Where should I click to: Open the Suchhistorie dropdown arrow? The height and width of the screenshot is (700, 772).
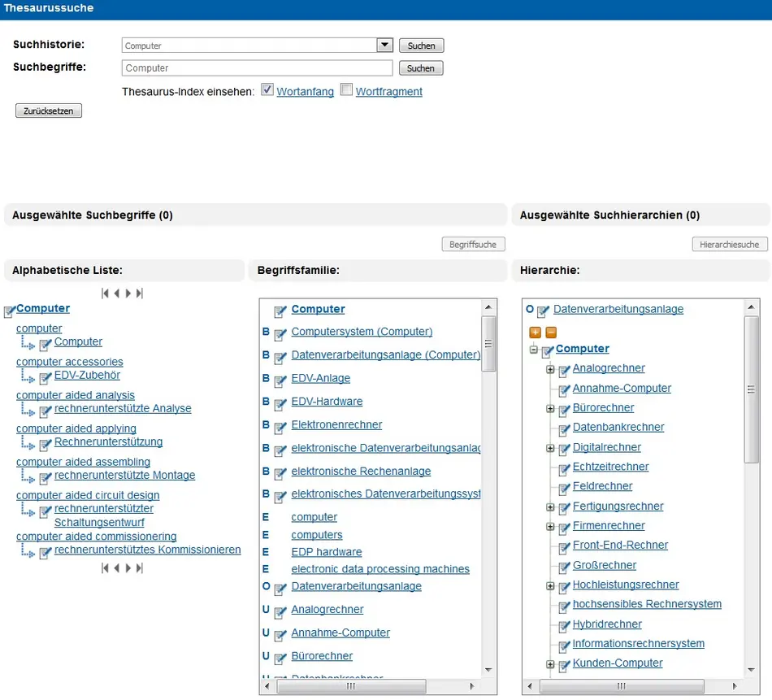pos(384,46)
